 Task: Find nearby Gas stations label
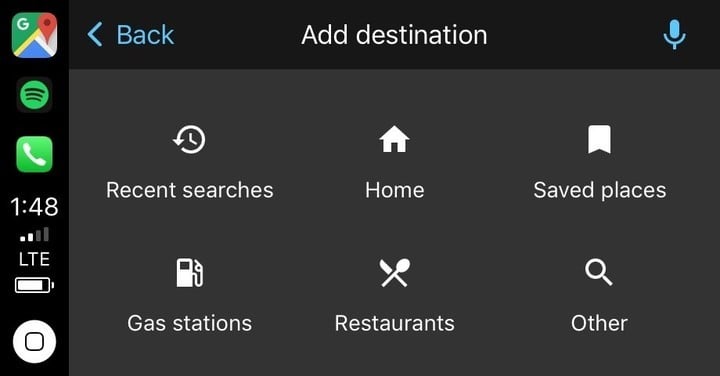point(190,323)
